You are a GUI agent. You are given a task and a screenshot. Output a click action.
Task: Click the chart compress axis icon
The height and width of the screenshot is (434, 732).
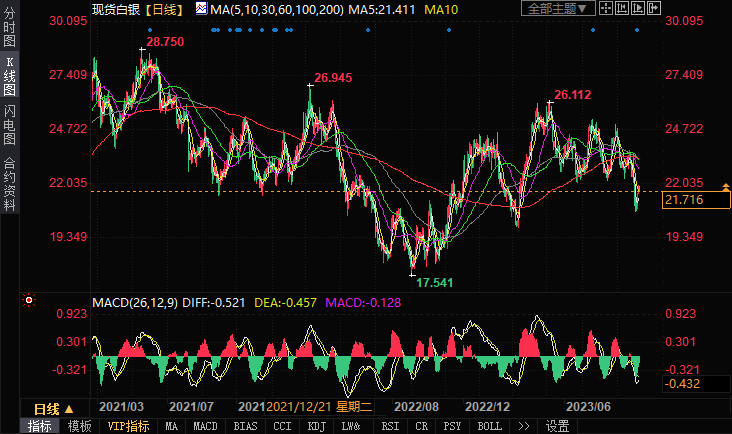tap(622, 8)
